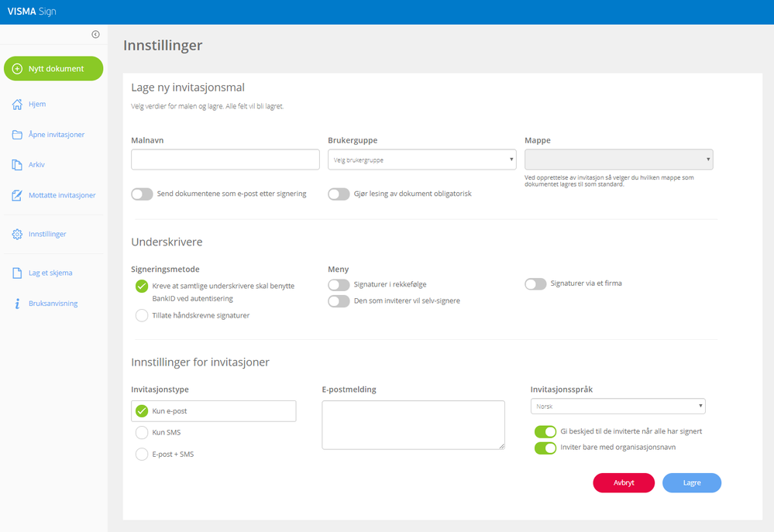
Task: Click the E-postmelding text area
Action: [x=413, y=425]
